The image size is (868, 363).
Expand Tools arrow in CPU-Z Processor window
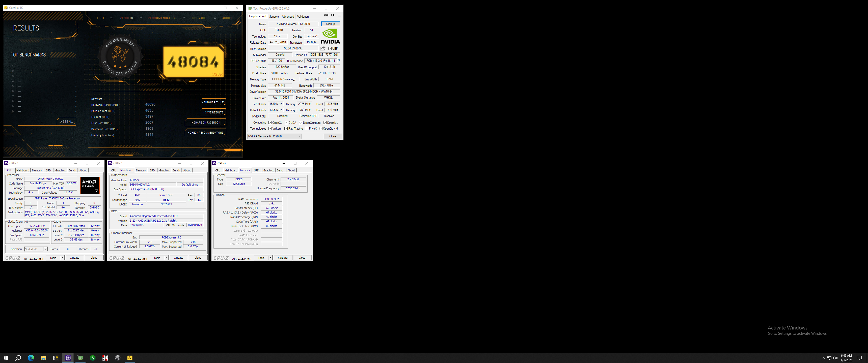click(x=62, y=258)
